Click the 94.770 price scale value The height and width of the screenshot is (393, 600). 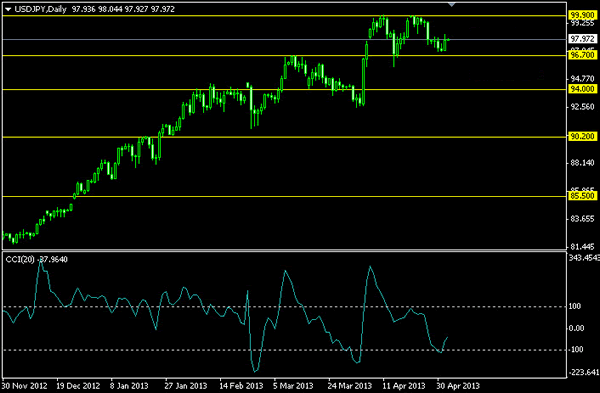point(582,79)
